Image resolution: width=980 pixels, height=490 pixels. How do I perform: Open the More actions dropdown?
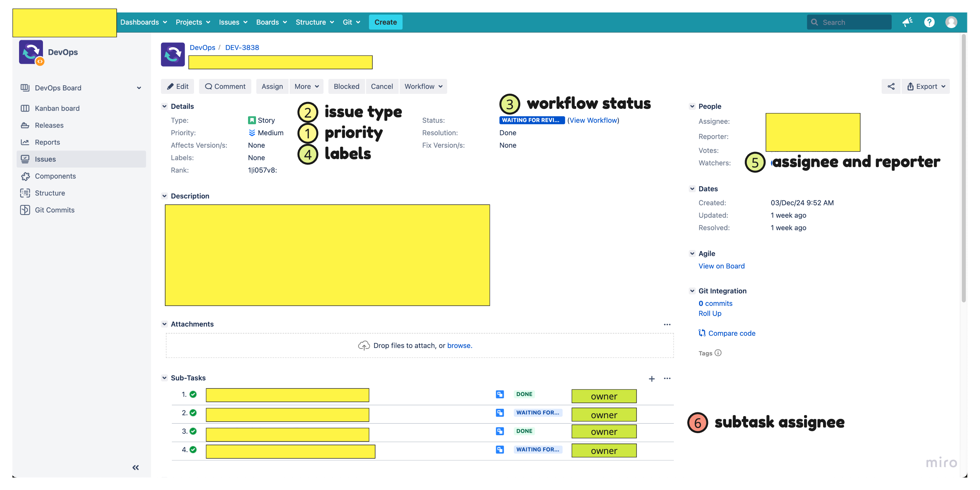coord(306,86)
